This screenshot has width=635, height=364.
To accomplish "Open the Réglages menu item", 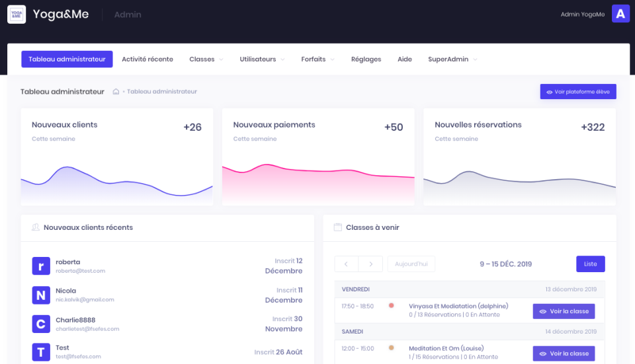I will [366, 59].
